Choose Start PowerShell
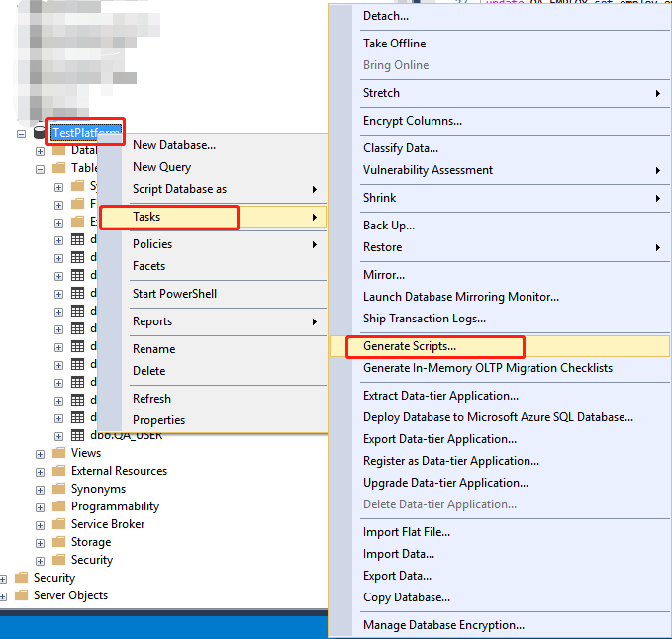 213,294
